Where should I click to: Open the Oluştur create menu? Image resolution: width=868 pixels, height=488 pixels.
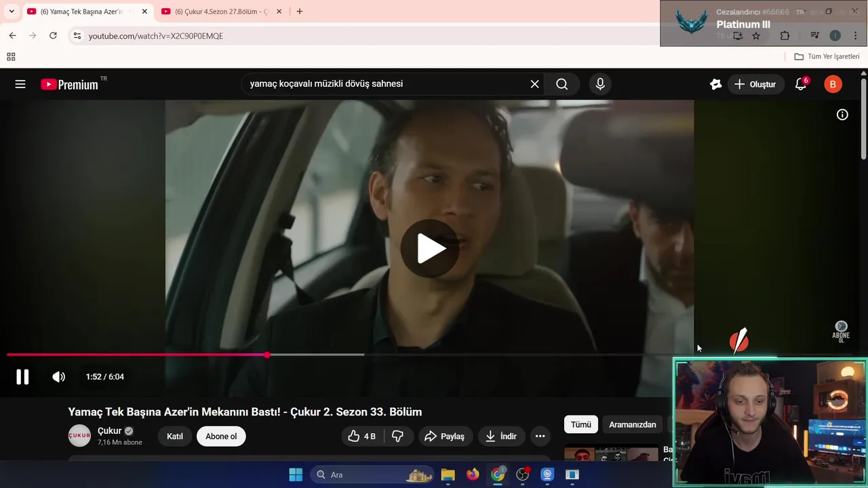[755, 84]
